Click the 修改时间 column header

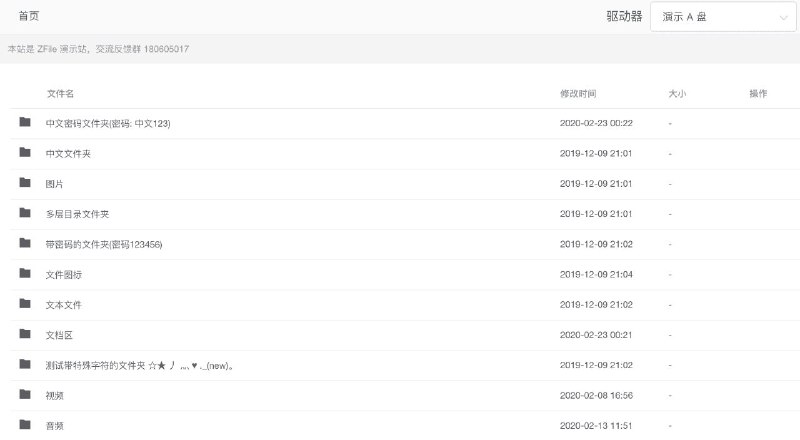coord(578,93)
